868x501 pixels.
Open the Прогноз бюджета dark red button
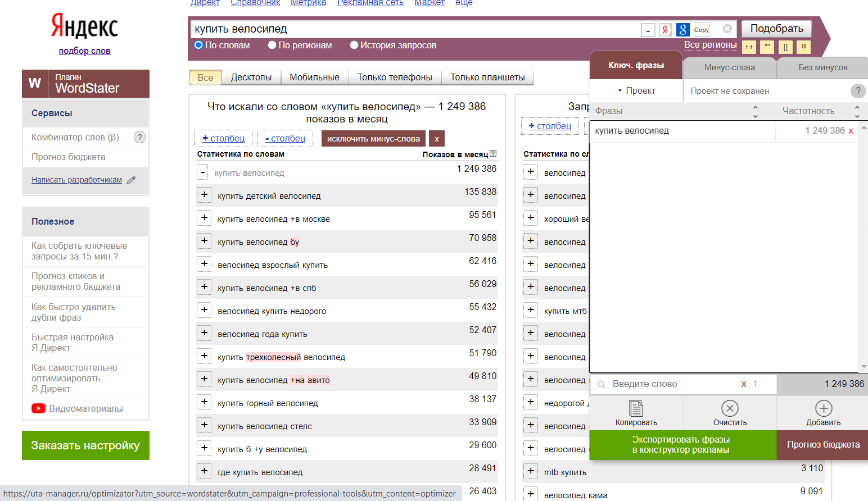click(823, 445)
